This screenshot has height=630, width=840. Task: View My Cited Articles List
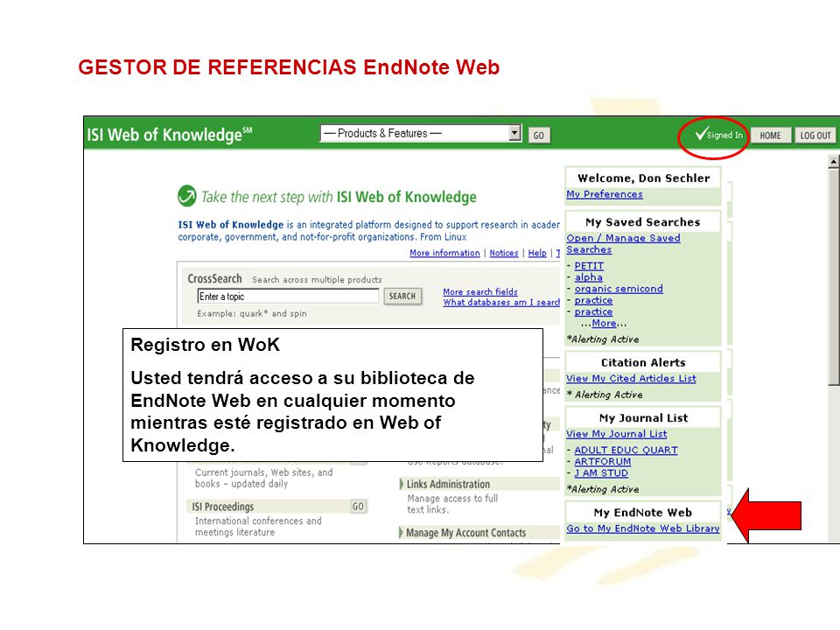(631, 378)
